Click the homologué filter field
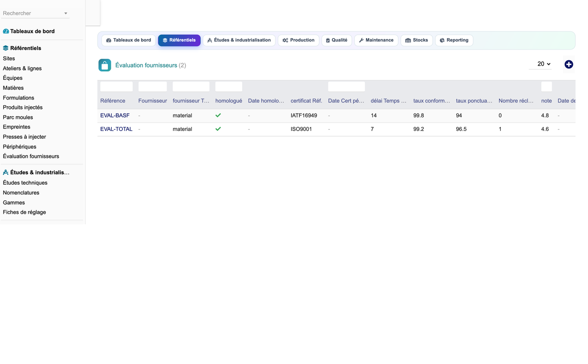Viewport: 588px width, 364px height. click(229, 87)
